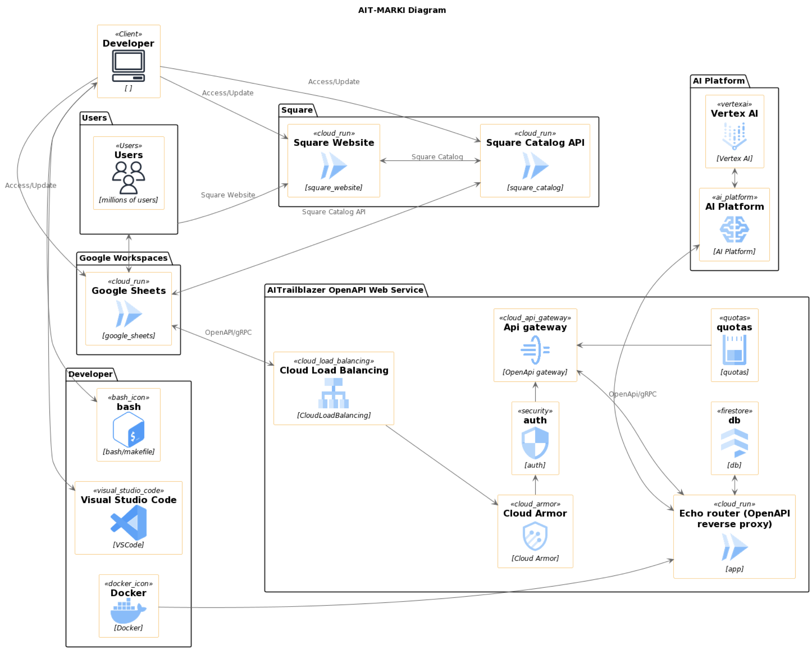Click the AIT-MARKI Diagram title

pos(402,10)
